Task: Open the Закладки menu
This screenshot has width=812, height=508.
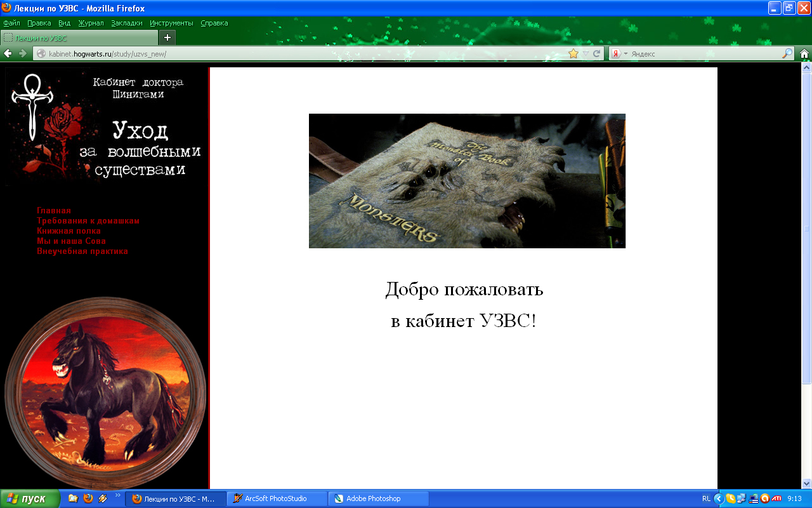Action: (127, 23)
